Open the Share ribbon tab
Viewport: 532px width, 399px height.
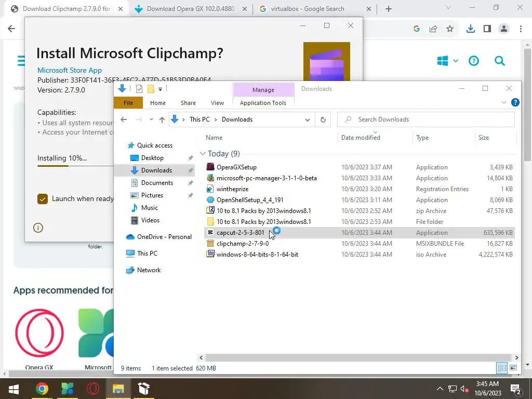tap(188, 103)
